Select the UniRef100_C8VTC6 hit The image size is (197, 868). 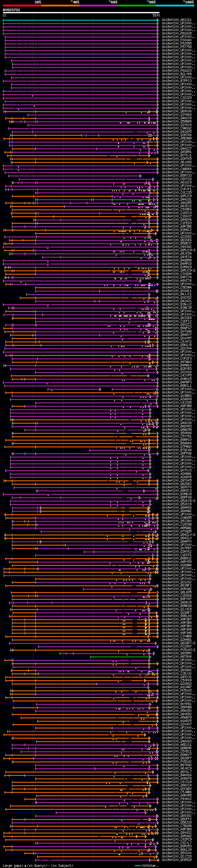[x=177, y=179]
